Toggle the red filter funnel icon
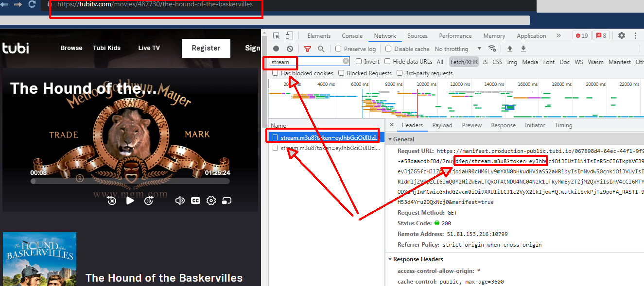Image resolution: width=644 pixels, height=286 pixels. [x=308, y=49]
